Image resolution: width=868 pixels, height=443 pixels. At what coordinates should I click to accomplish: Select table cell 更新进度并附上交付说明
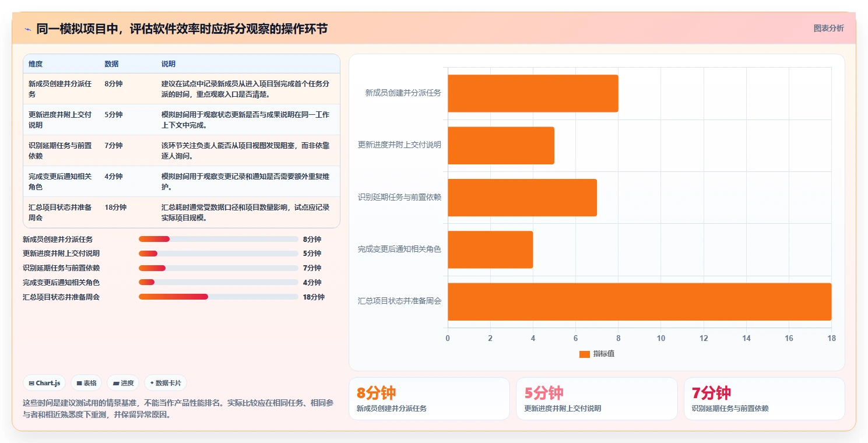coord(61,119)
